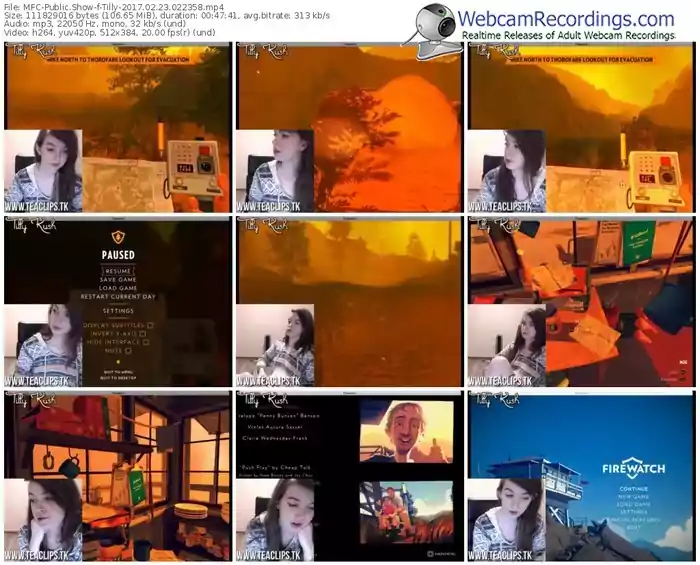
Task: Click Restart Current Day option
Action: tap(118, 297)
